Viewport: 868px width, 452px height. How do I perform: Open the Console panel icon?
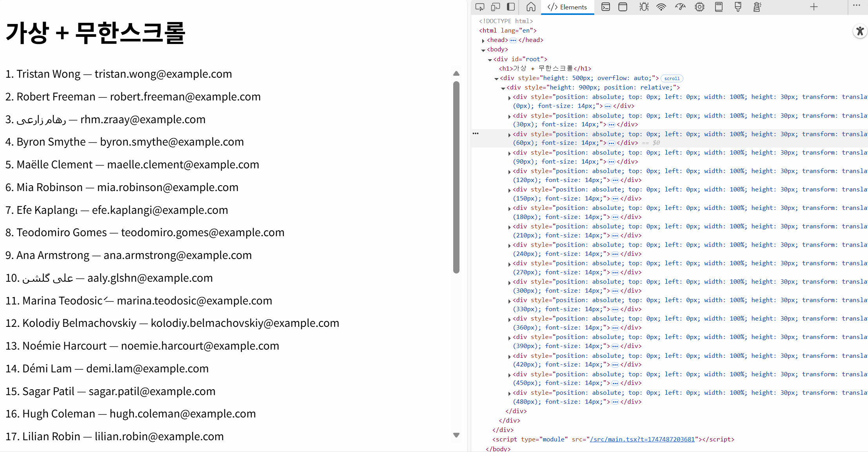pos(606,7)
